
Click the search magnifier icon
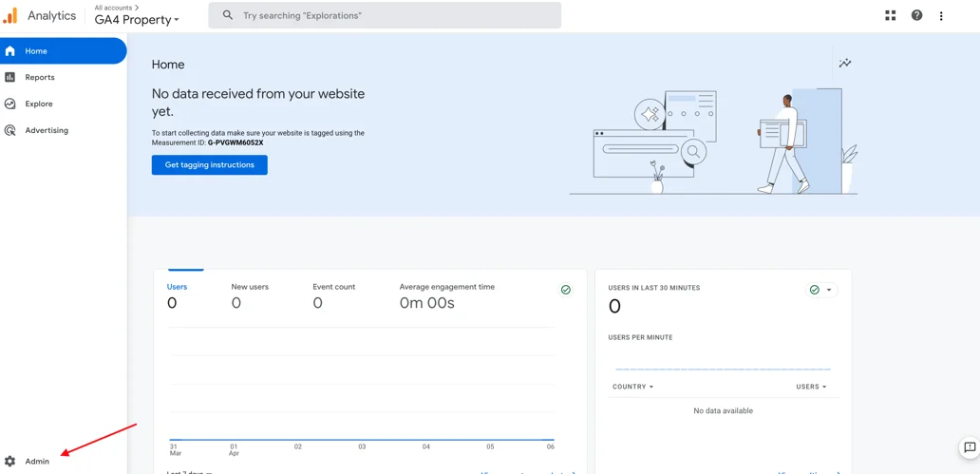click(x=228, y=15)
